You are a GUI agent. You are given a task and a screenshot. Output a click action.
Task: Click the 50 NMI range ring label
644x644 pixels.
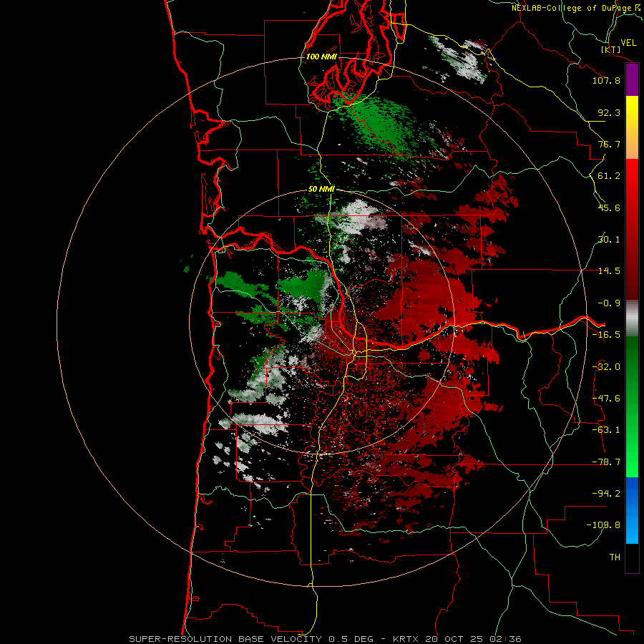321,189
